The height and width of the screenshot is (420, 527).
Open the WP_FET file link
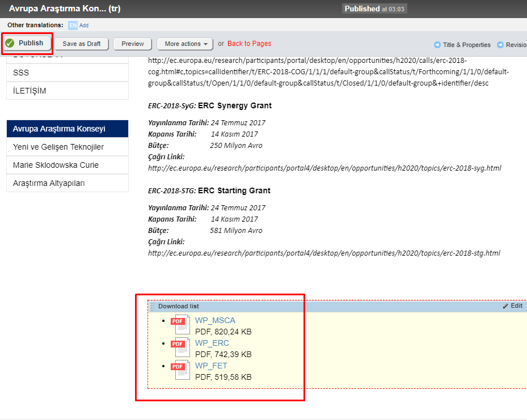(211, 366)
